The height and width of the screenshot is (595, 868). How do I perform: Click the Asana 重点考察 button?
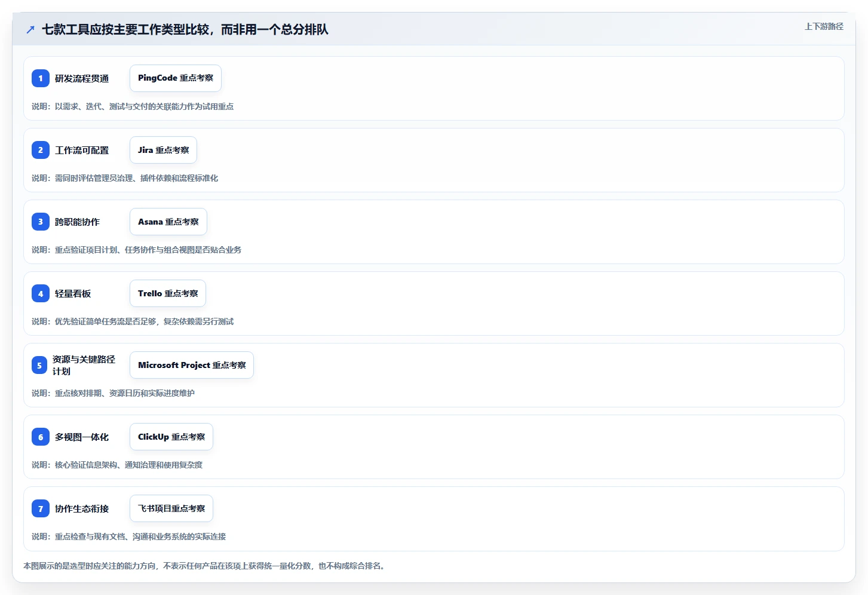(x=168, y=222)
